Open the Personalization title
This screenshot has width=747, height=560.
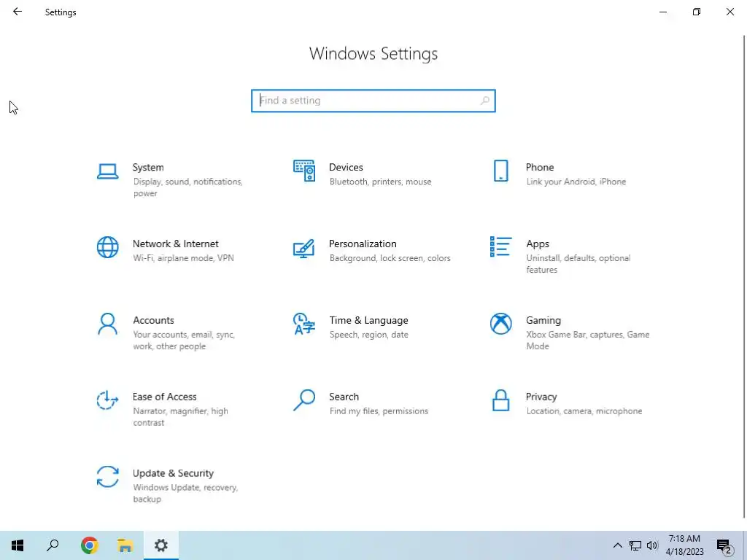[x=363, y=244]
